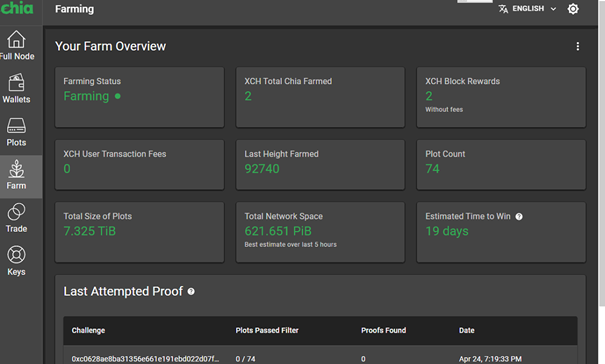Open farm overview three-dot menu
Screen dimensions: 605x364
tap(578, 46)
